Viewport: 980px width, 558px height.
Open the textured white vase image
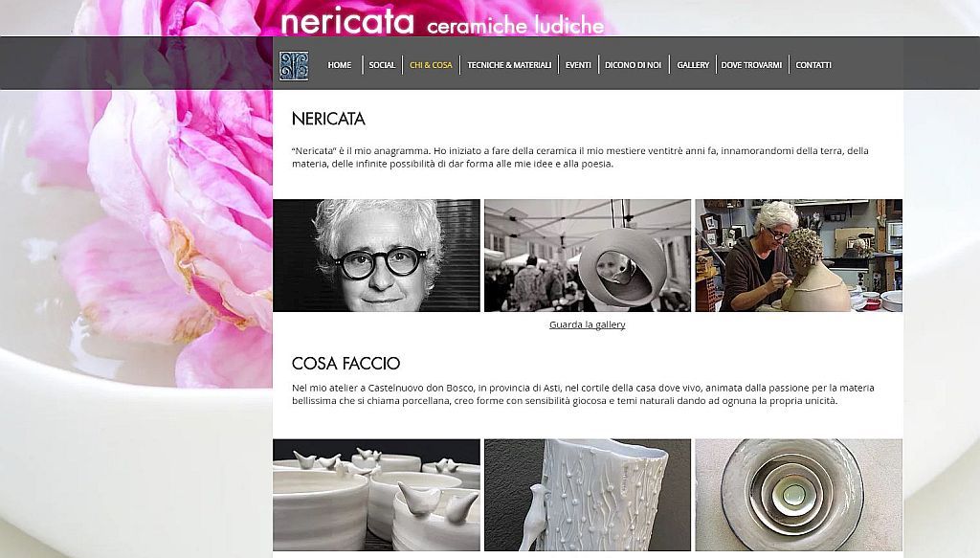588,495
